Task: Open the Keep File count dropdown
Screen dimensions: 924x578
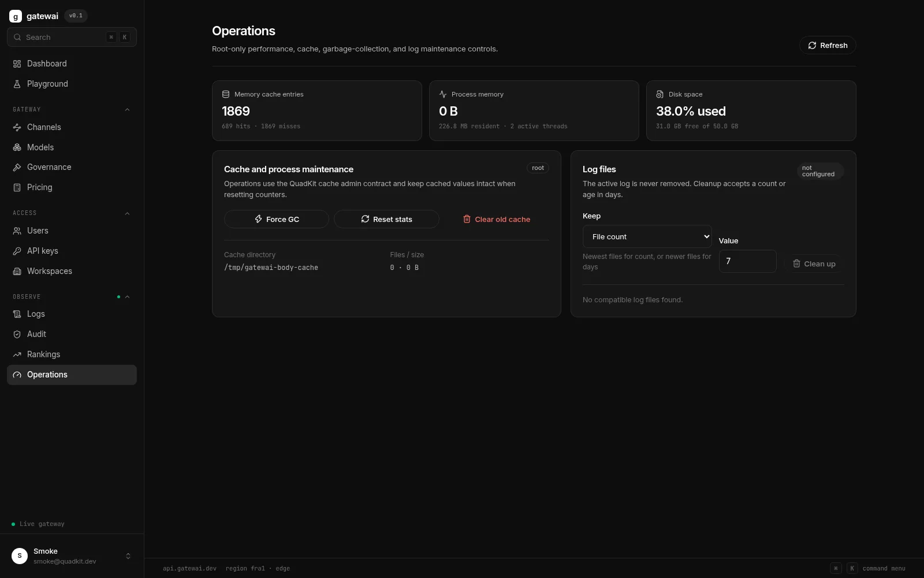Action: [x=647, y=236]
